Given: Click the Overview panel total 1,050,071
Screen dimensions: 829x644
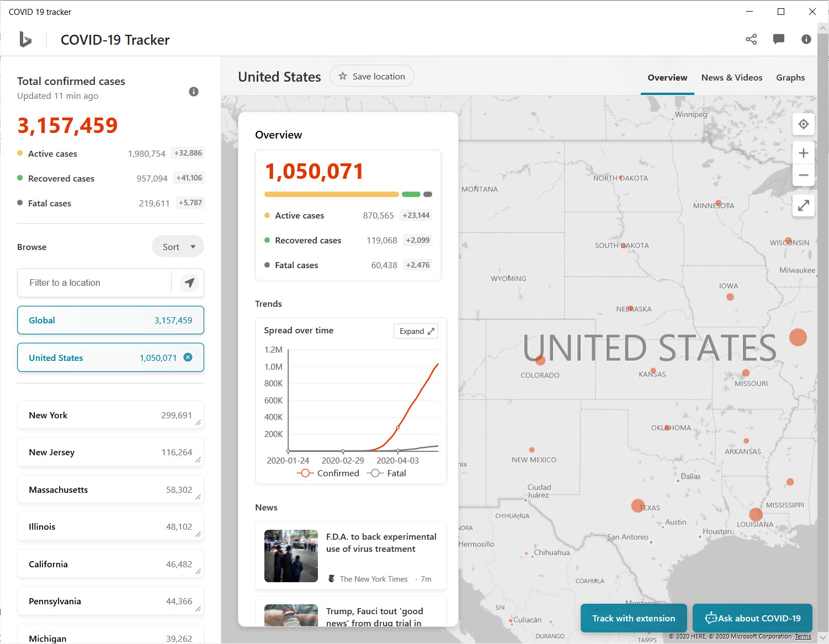Looking at the screenshot, I should 314,171.
